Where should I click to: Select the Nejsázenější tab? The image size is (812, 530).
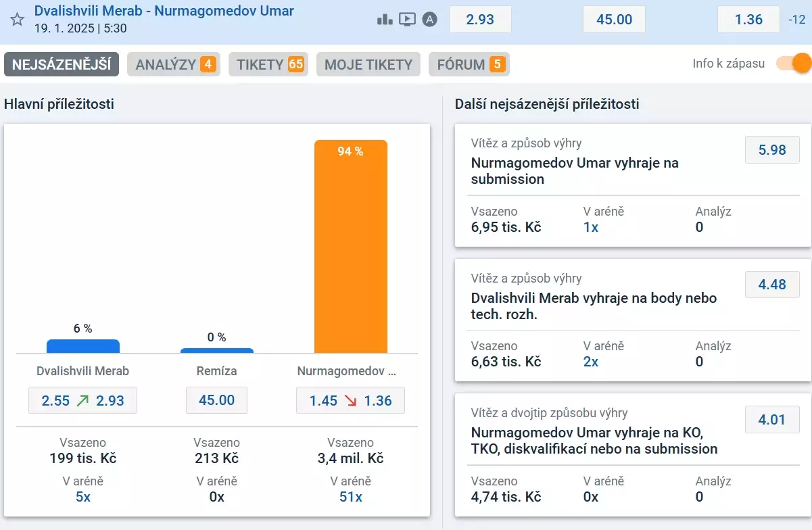pos(62,65)
